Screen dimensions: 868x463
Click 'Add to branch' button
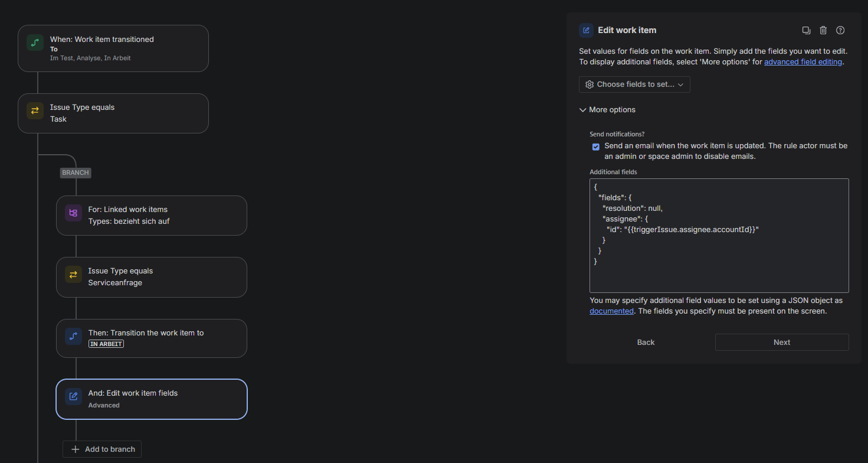point(102,449)
